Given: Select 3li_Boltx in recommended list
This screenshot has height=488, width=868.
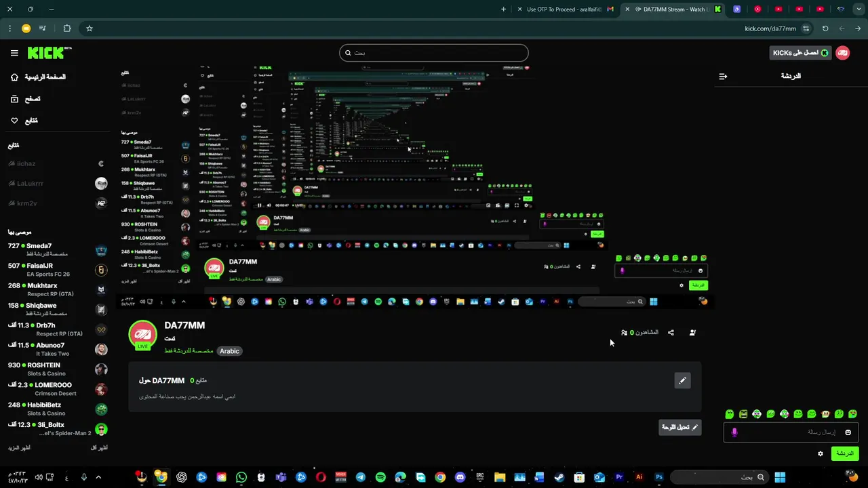Looking at the screenshot, I should (x=58, y=429).
